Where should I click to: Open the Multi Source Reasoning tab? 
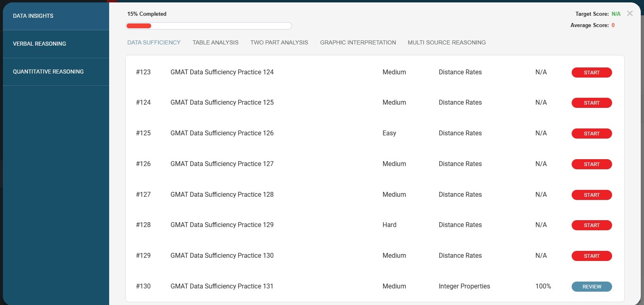click(446, 42)
